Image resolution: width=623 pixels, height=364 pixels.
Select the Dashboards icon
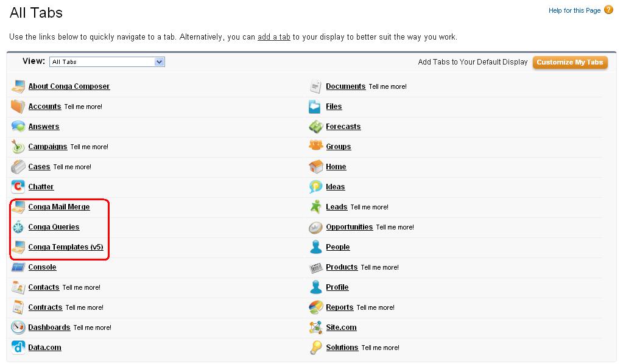pyautogui.click(x=18, y=327)
